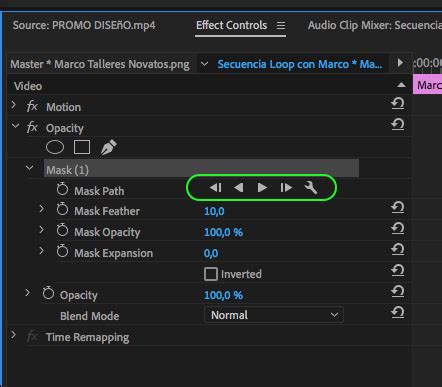Track mask backward one frame

(216, 188)
